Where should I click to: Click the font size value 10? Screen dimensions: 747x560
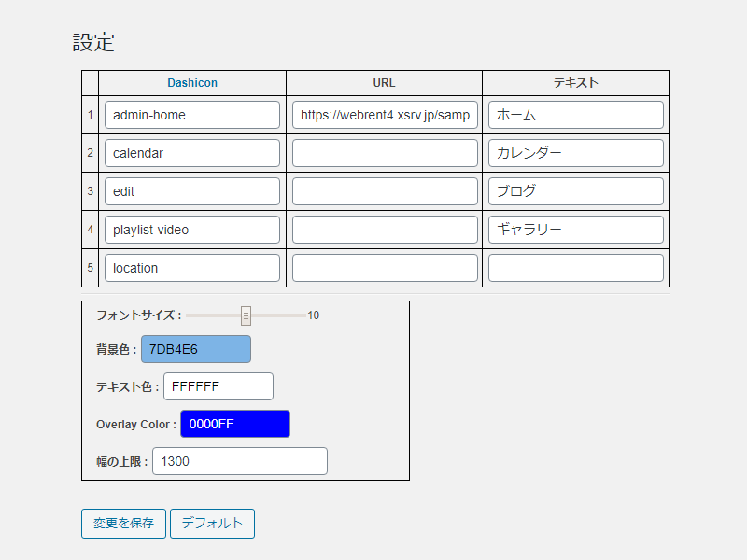(x=313, y=315)
